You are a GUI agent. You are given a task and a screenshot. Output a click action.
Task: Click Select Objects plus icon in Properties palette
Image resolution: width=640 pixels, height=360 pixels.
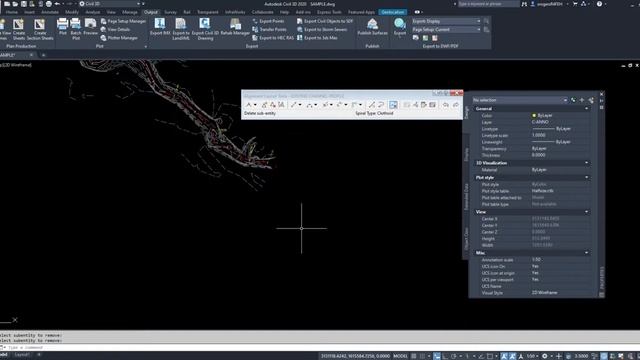tap(582, 100)
